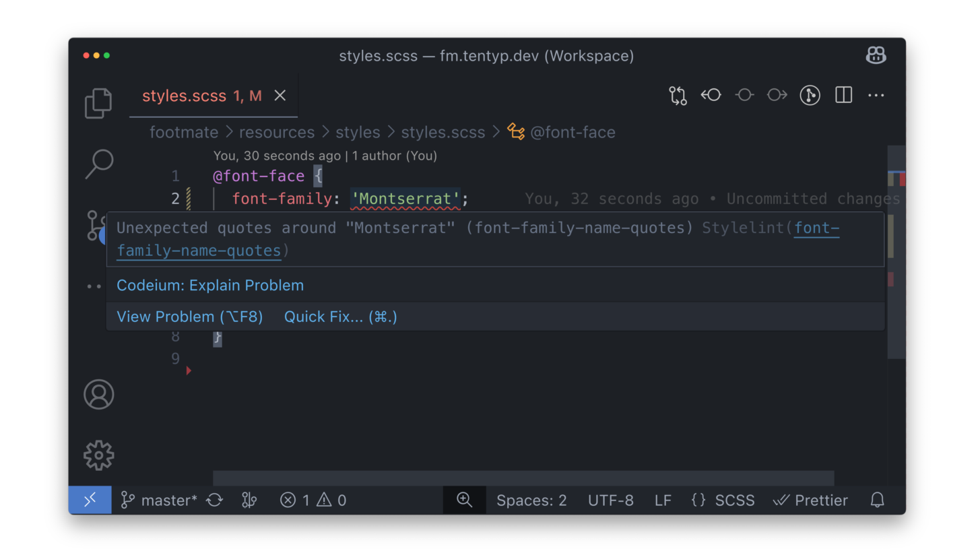Open the editor More Actions ellipsis
The height and width of the screenshot is (551, 980).
(x=876, y=96)
